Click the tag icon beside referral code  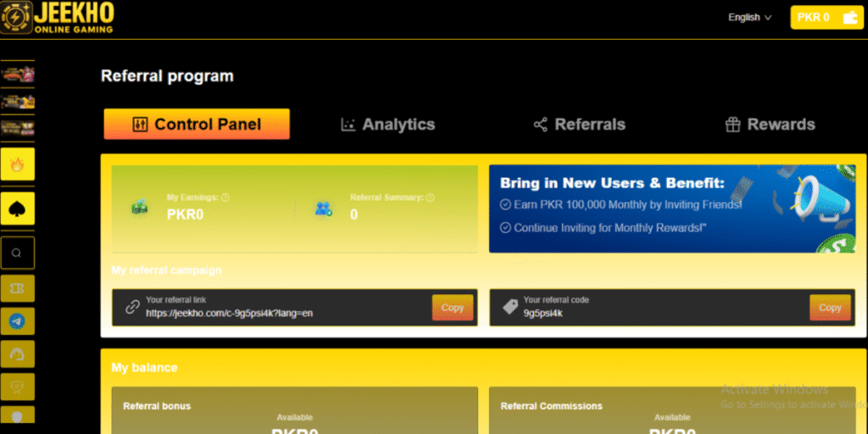(510, 307)
